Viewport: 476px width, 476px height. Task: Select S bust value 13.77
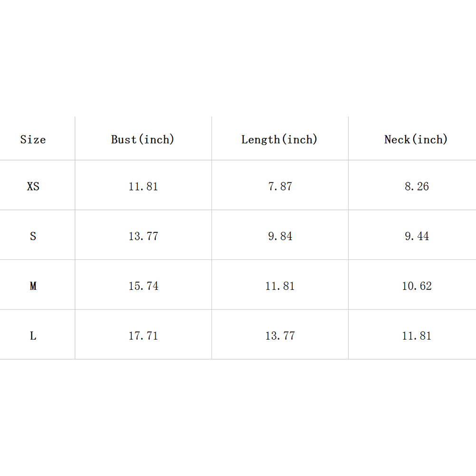[x=143, y=236]
